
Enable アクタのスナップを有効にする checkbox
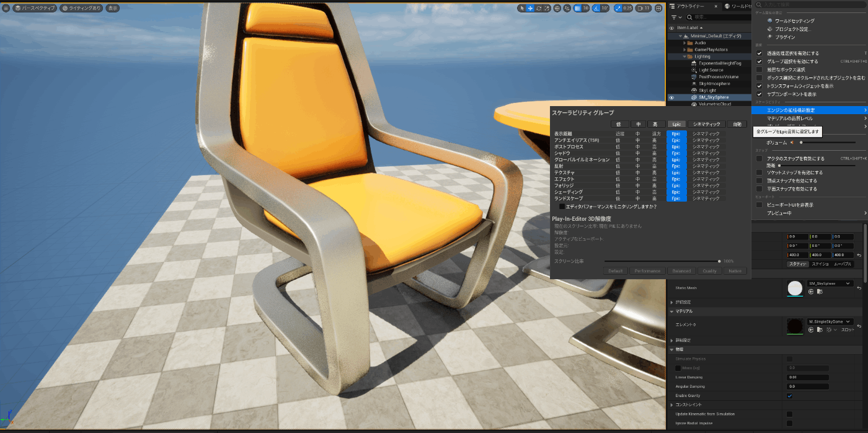coord(759,158)
